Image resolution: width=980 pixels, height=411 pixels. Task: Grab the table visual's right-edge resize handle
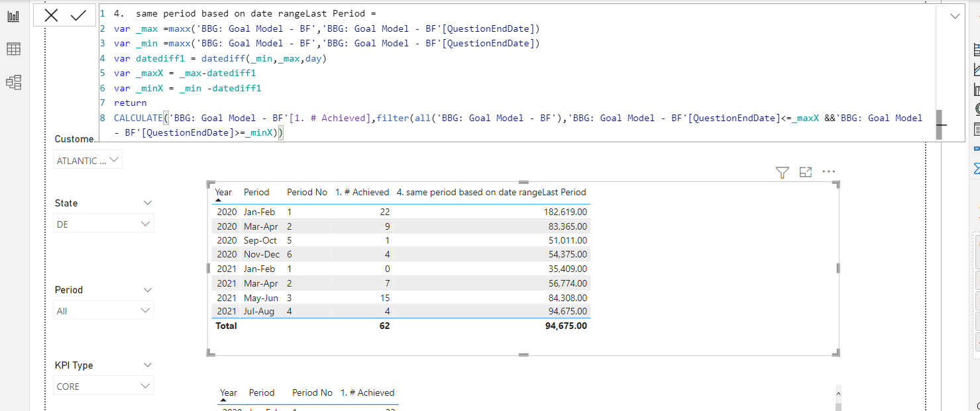(x=839, y=268)
